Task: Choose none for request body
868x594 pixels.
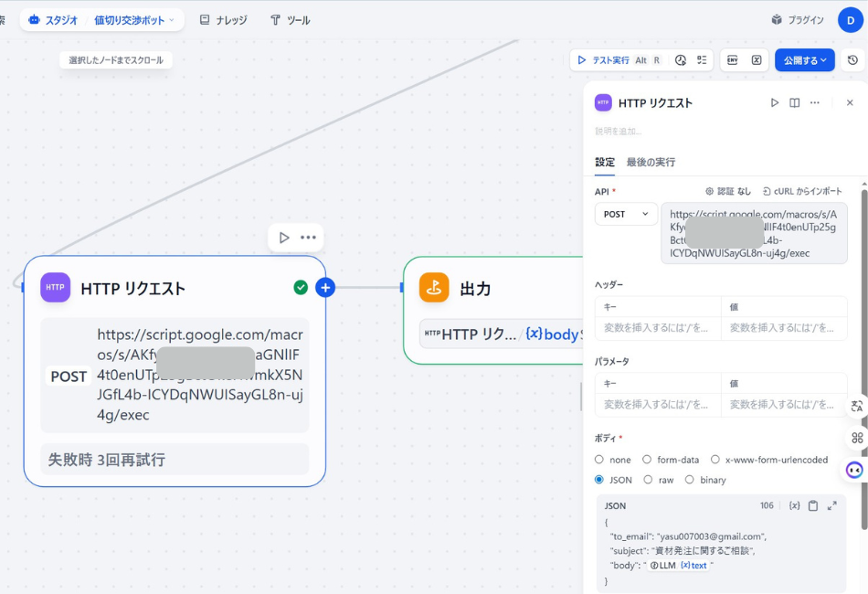Action: (x=599, y=460)
